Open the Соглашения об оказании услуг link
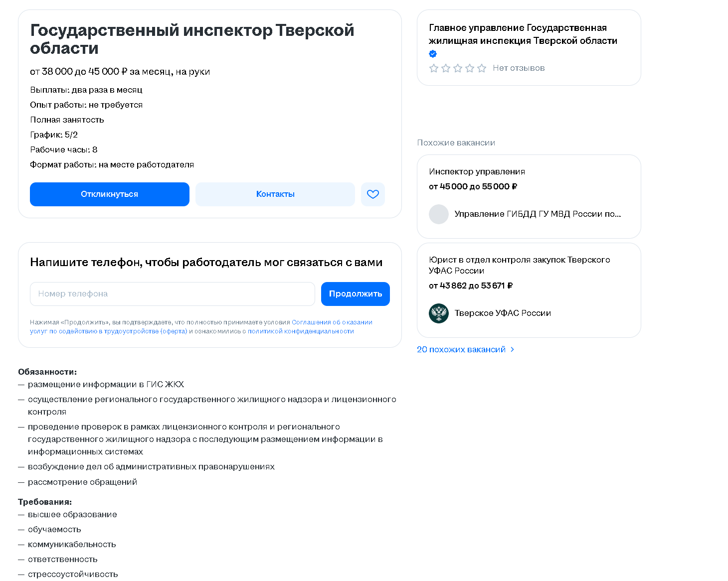The width and height of the screenshot is (728, 581). point(332,322)
